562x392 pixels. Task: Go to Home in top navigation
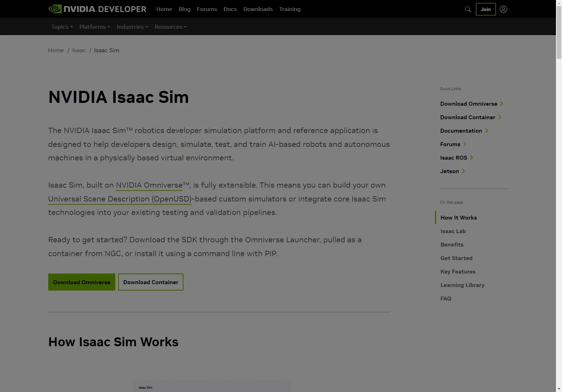coord(164,9)
